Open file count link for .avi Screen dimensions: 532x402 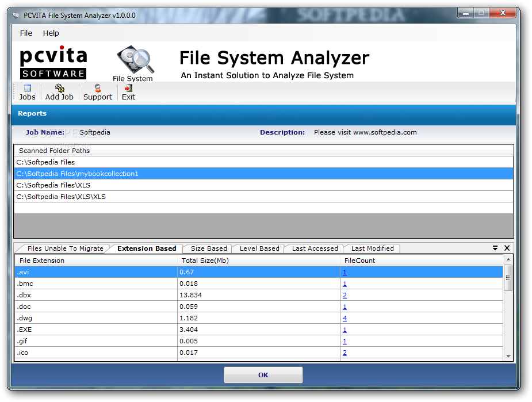[x=345, y=272]
